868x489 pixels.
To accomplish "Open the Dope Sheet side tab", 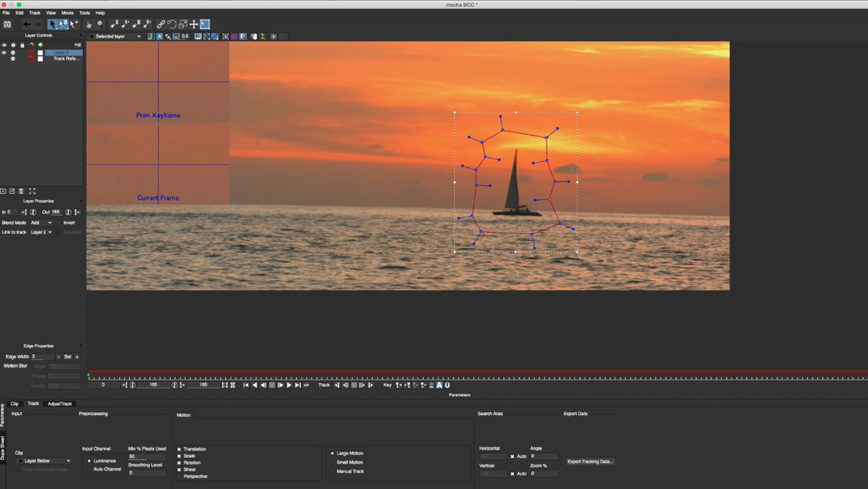I will [3, 448].
